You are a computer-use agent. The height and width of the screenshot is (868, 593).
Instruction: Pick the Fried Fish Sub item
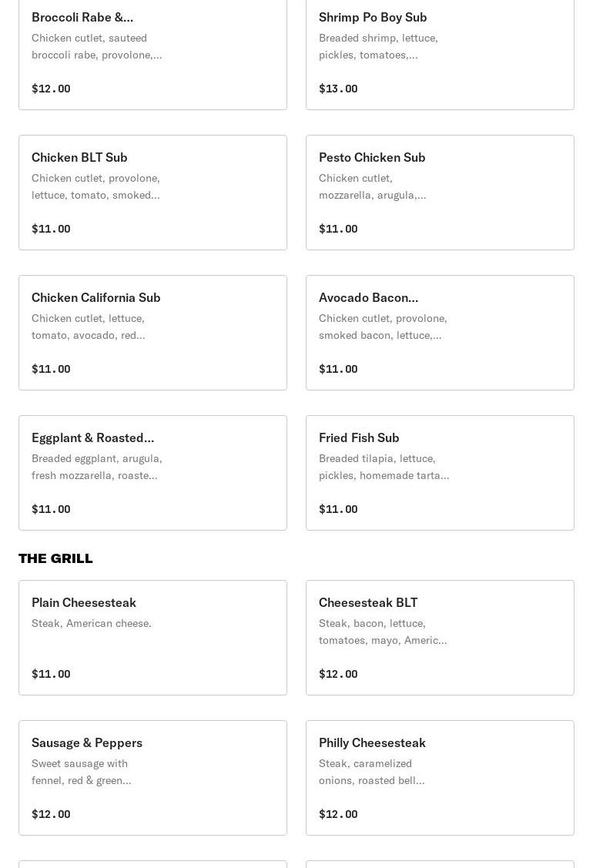pyautogui.click(x=440, y=473)
